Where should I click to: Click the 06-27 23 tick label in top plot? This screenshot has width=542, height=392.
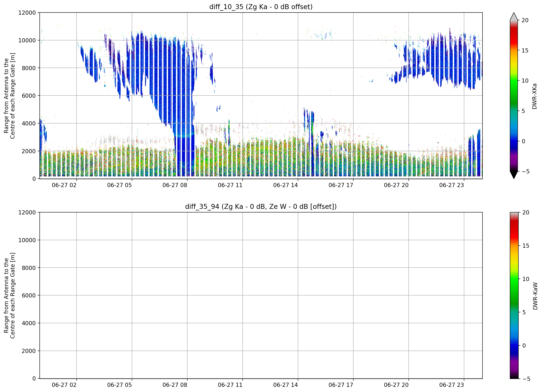pyautogui.click(x=451, y=185)
